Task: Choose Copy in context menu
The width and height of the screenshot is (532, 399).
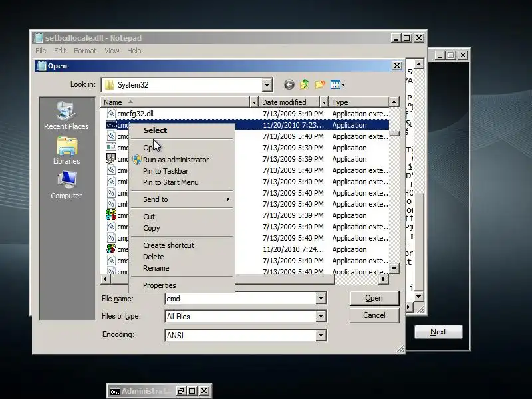Action: (152, 228)
